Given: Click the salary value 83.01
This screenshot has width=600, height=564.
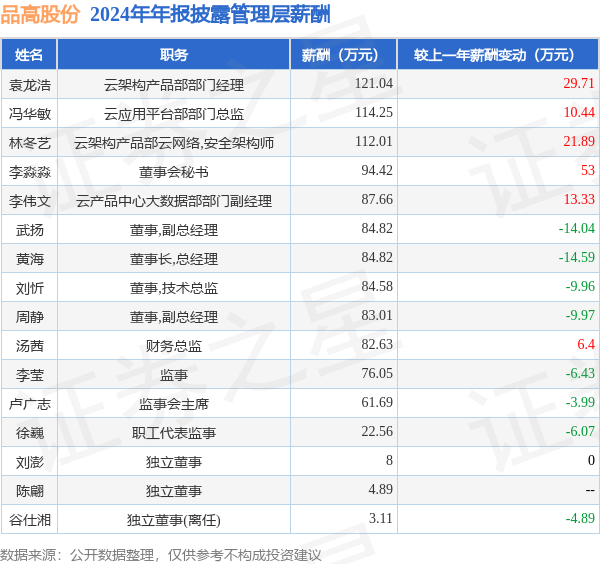Looking at the screenshot, I should click(377, 316).
